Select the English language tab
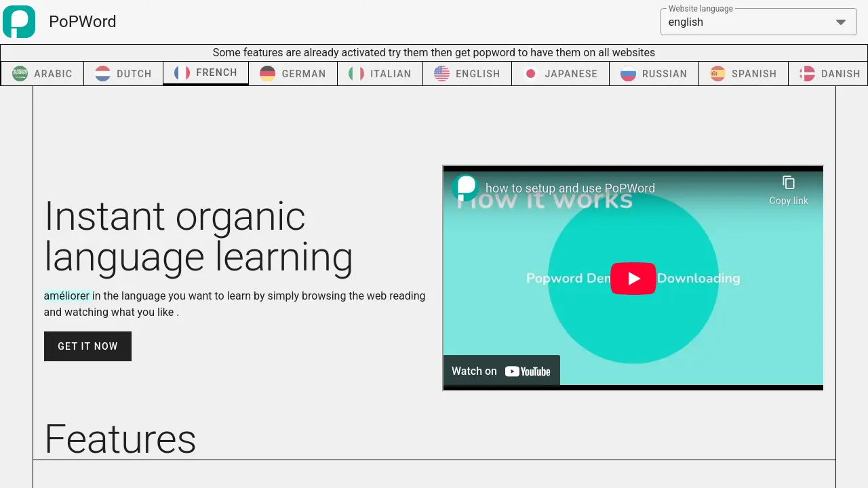The width and height of the screenshot is (868, 488). pos(467,73)
